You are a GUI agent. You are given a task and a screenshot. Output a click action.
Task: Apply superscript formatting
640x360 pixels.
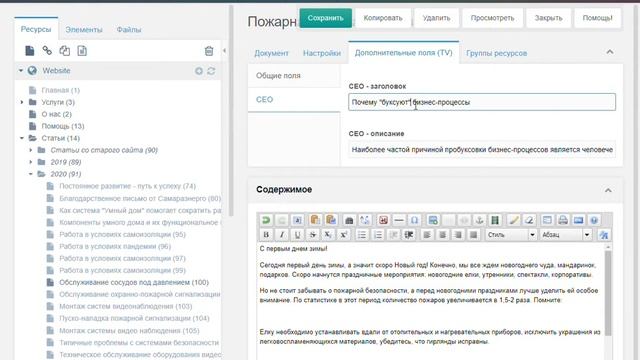click(x=344, y=235)
